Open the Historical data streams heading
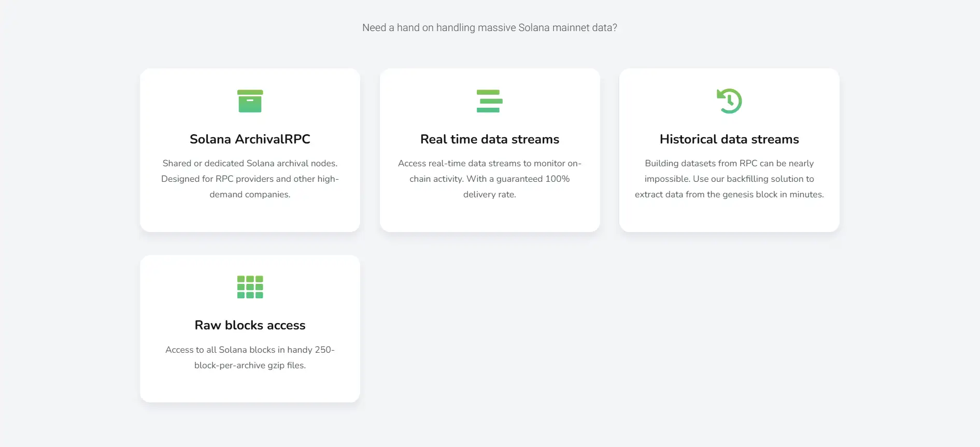The height and width of the screenshot is (447, 980). [x=729, y=139]
